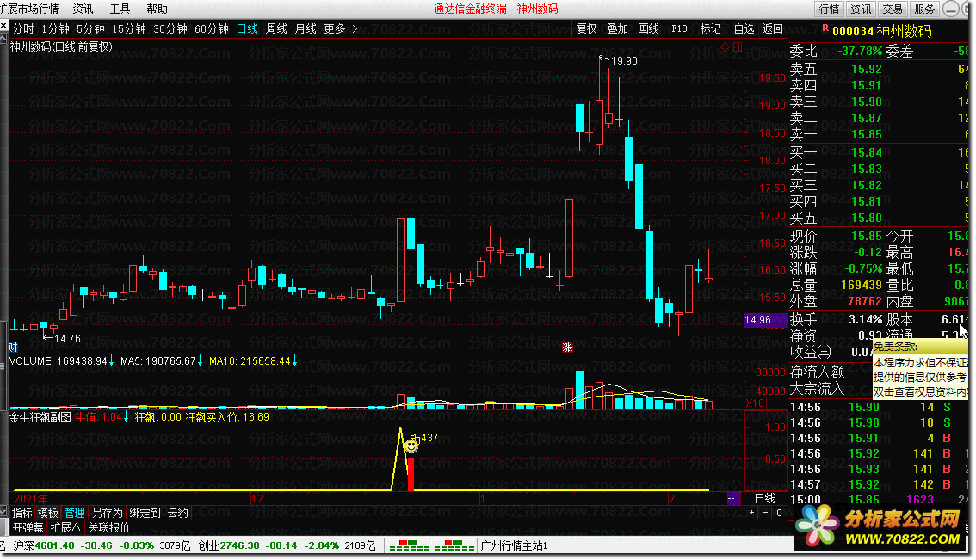Click the 模板 button below chart
The image size is (976, 560).
[48, 513]
